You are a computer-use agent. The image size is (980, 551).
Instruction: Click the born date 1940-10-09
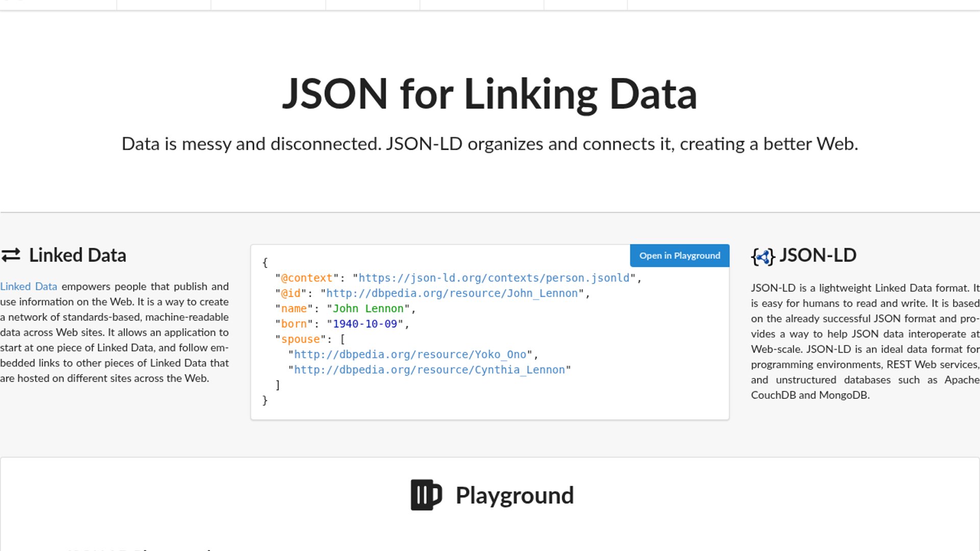365,324
